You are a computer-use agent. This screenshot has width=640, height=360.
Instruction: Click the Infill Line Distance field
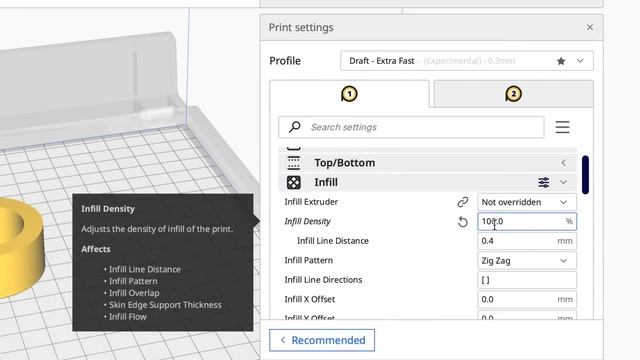[527, 241]
